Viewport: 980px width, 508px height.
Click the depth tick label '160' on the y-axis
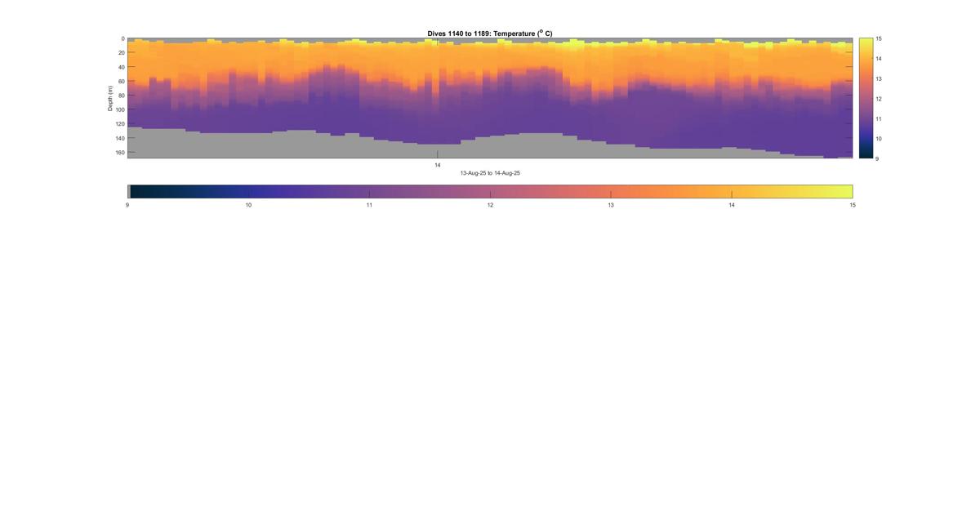119,152
